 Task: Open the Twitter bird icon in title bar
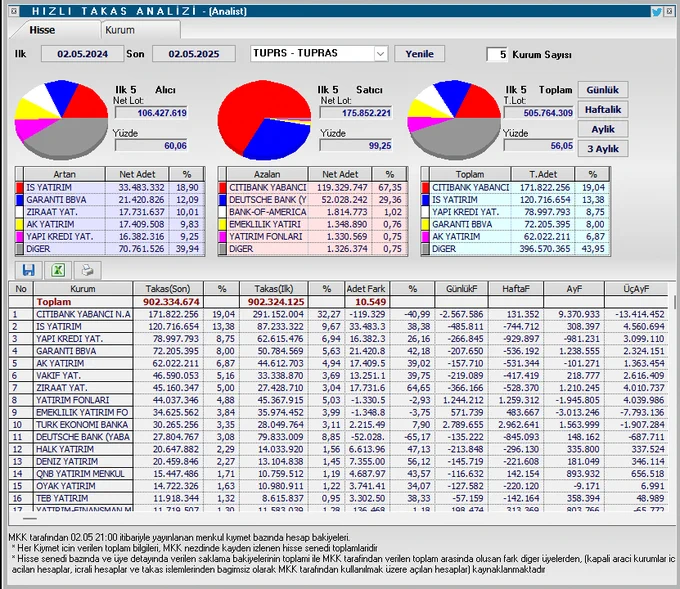[657, 11]
